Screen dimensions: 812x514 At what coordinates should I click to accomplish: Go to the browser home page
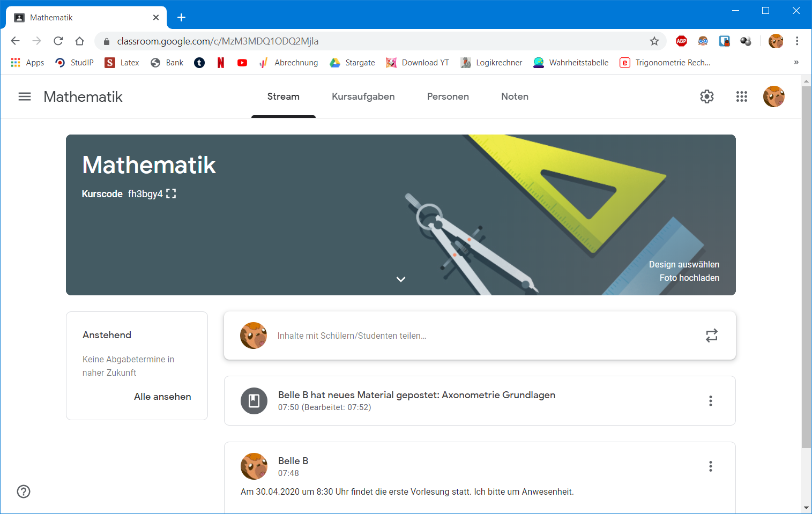coord(80,41)
